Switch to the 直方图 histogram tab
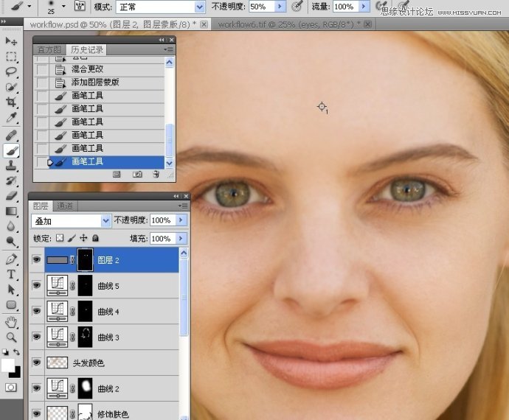Screen dimensions: 509x420 [51, 50]
